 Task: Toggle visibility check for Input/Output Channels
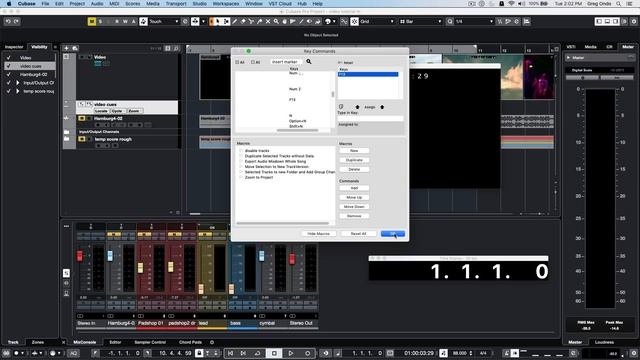coord(8,83)
